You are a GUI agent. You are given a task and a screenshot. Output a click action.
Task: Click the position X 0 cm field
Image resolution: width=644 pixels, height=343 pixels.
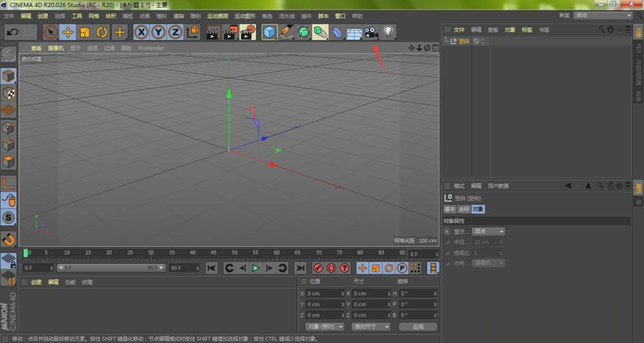click(326, 293)
